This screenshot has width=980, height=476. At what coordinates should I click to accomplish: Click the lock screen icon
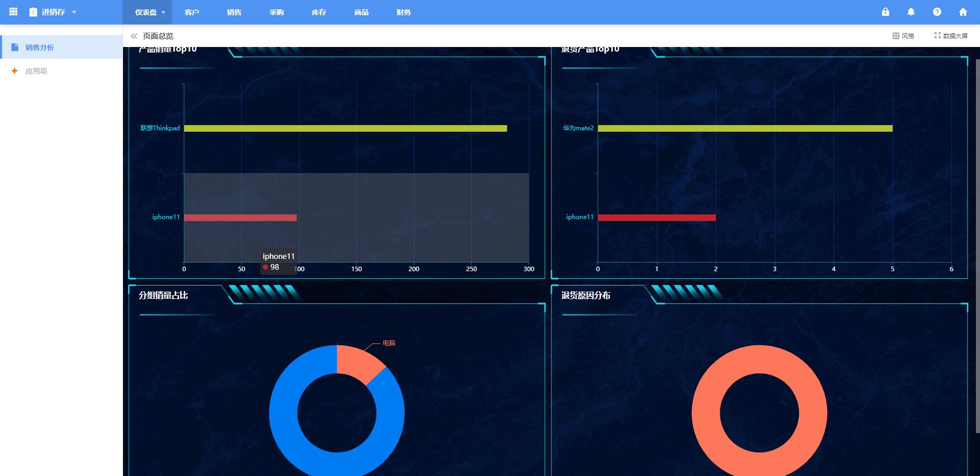[886, 12]
